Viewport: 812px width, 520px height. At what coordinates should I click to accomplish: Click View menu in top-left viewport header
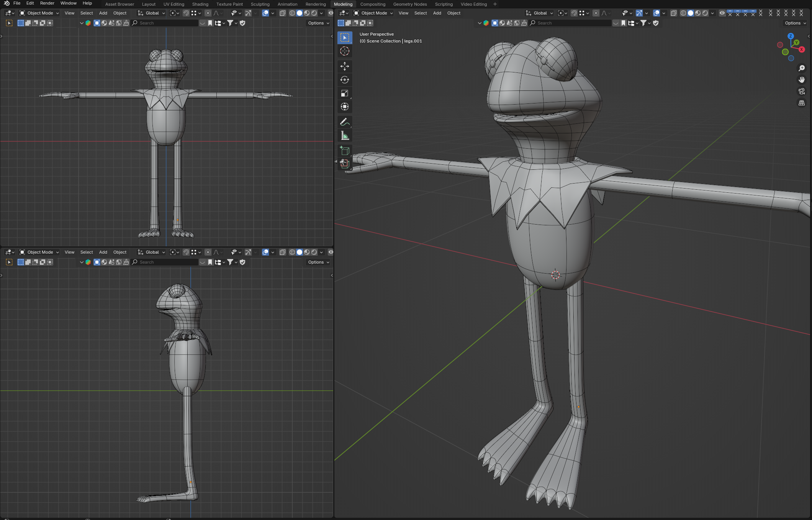(69, 13)
